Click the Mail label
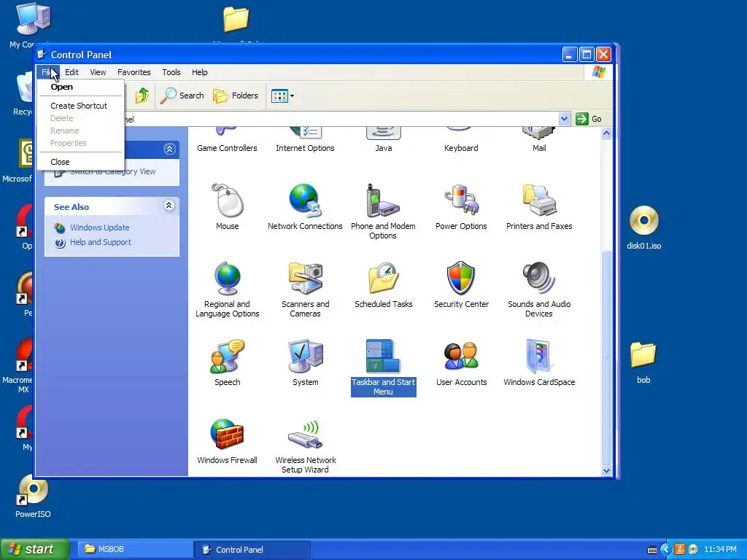Viewport: 747px width, 560px height. tap(539, 148)
